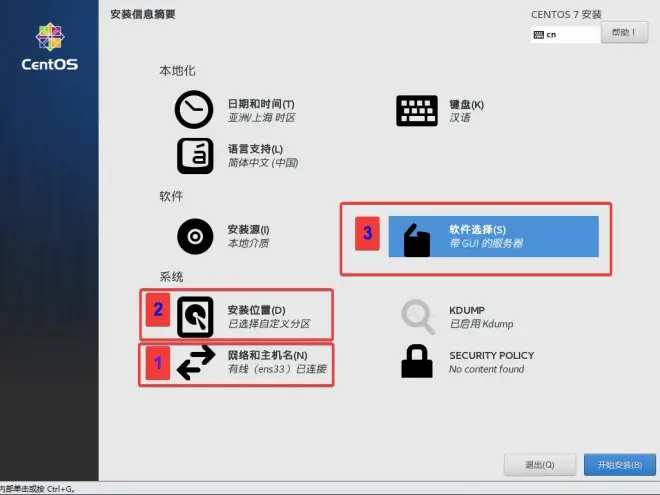This screenshot has height=495, width=660.
Task: Open 键盘(K) settings
Action: point(466,104)
